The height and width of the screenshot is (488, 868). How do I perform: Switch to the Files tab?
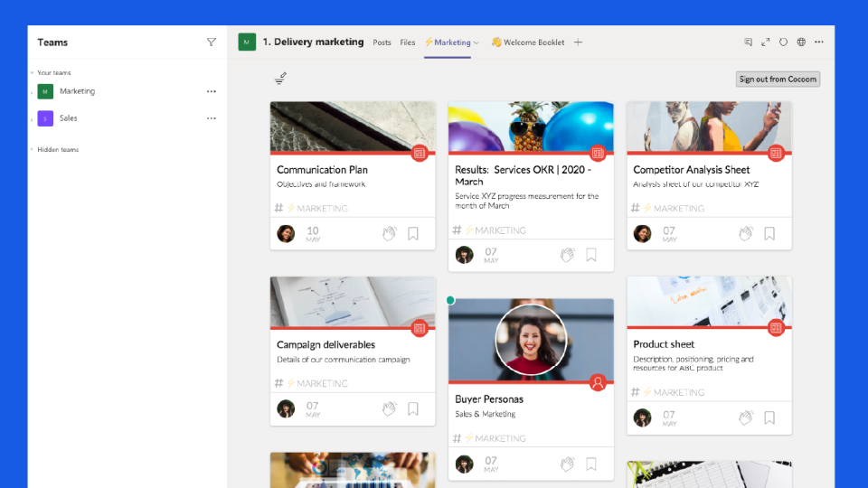(408, 42)
